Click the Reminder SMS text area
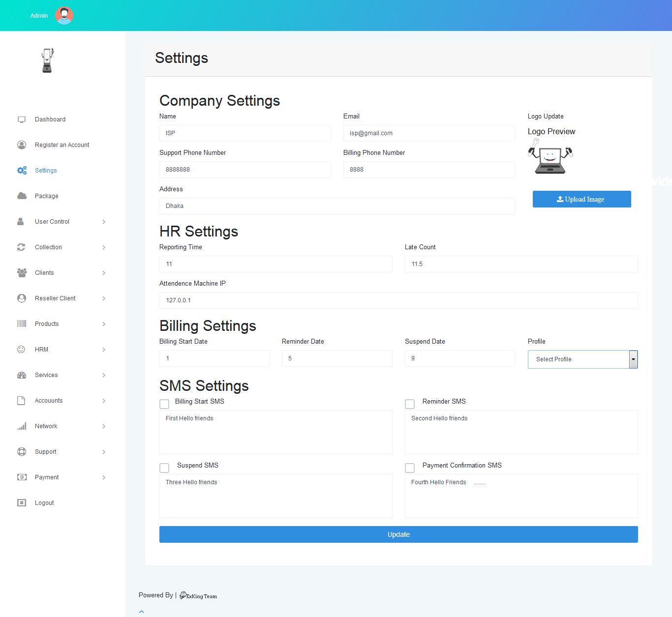This screenshot has height=617, width=672. (521, 432)
